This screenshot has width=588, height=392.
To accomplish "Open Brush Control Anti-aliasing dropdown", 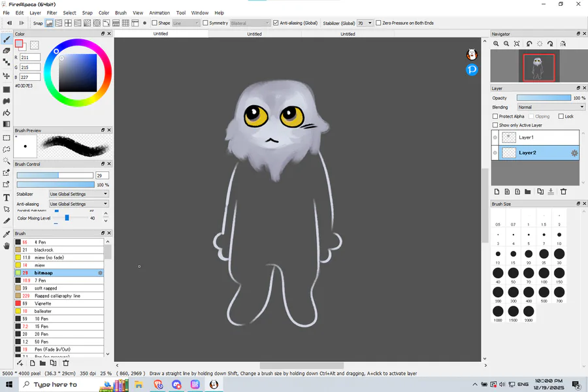I will (79, 204).
